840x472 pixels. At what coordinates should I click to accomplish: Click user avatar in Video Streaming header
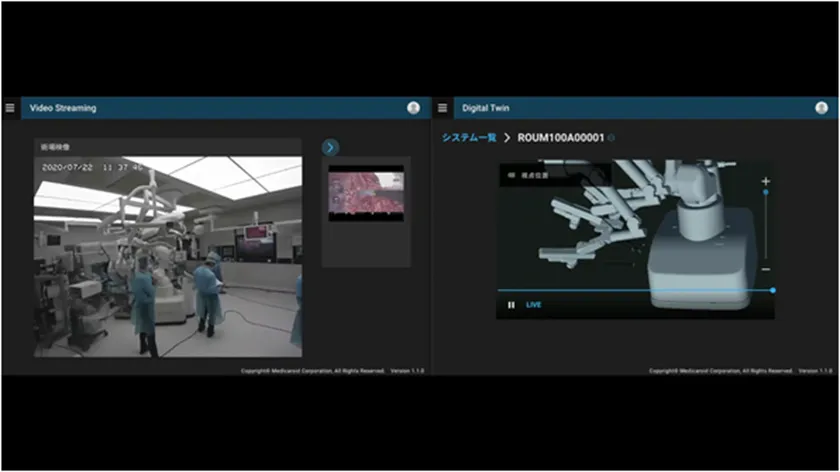(413, 108)
